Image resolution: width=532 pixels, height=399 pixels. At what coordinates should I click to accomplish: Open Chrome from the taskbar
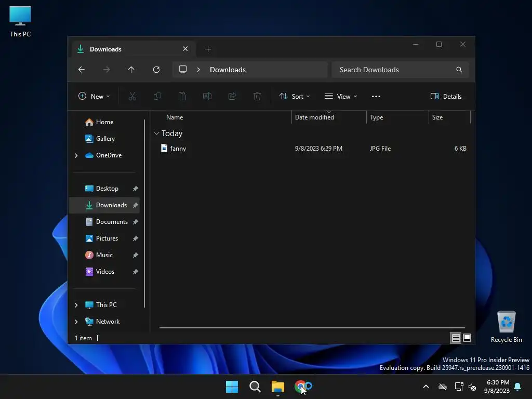[x=301, y=387]
